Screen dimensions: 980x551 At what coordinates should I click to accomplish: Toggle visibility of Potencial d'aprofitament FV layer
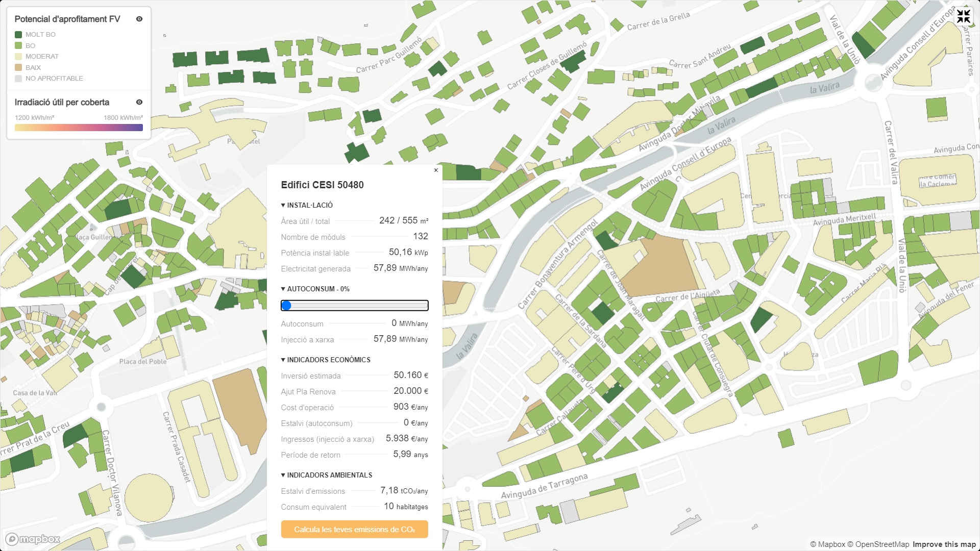tap(139, 19)
